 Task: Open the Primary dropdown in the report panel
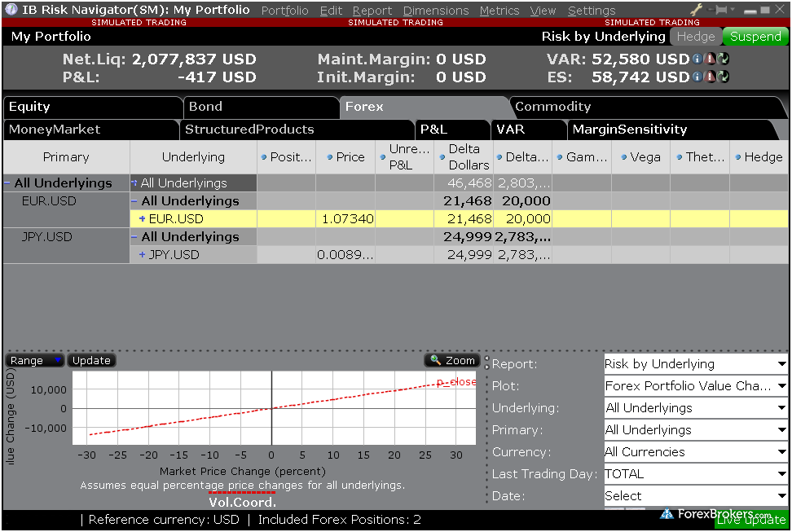click(x=696, y=430)
